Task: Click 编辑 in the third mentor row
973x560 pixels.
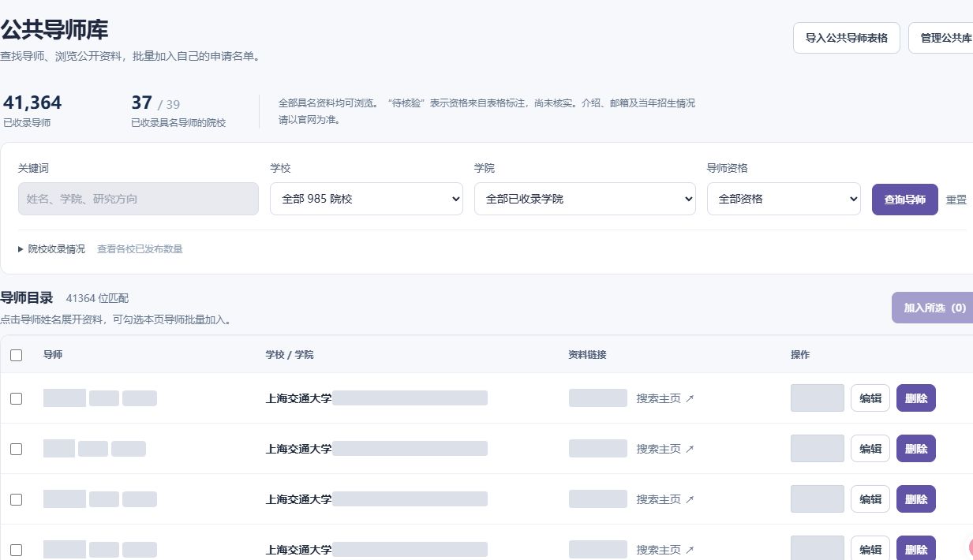Action: pyautogui.click(x=870, y=499)
